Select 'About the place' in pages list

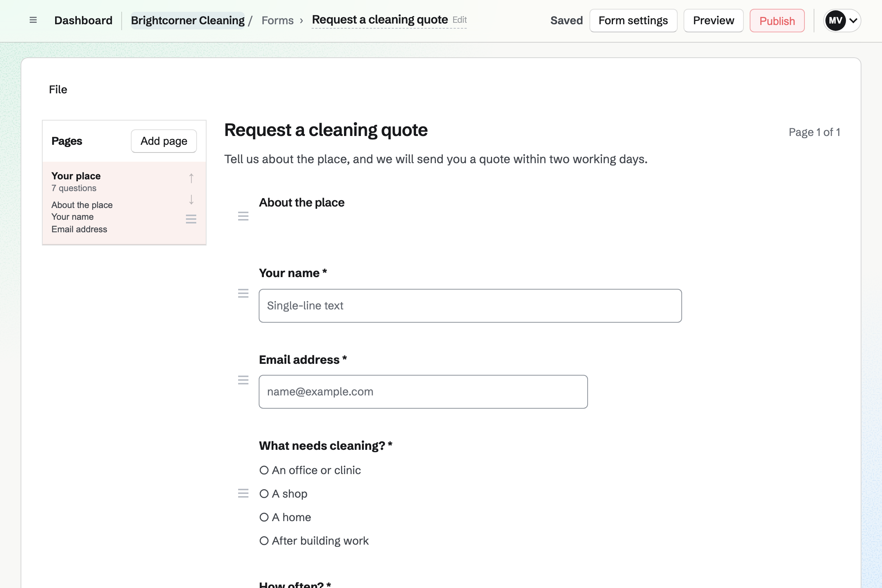[82, 205]
